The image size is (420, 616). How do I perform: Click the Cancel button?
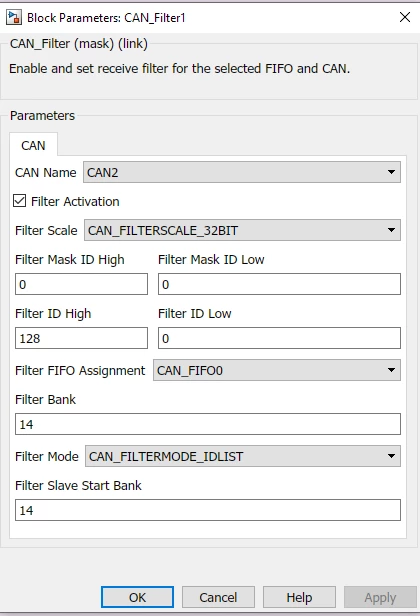[x=218, y=597]
